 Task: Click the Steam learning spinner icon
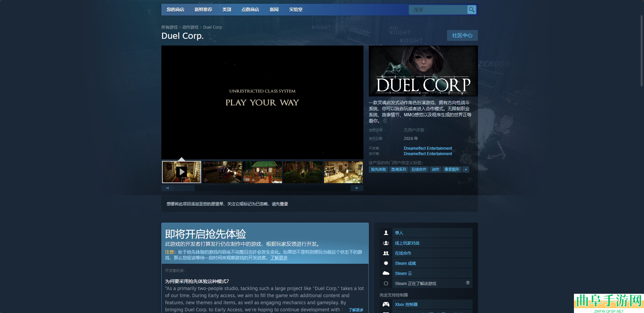coord(386,283)
